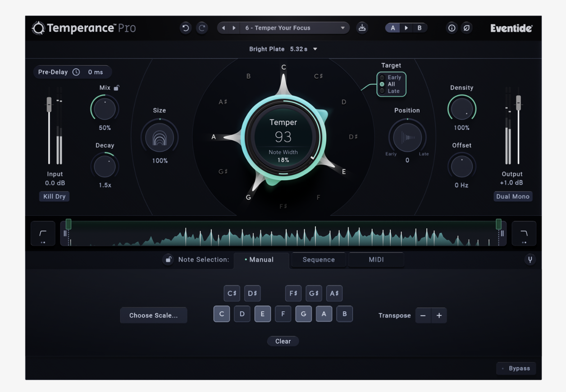Switch to the Manual tab

click(261, 260)
